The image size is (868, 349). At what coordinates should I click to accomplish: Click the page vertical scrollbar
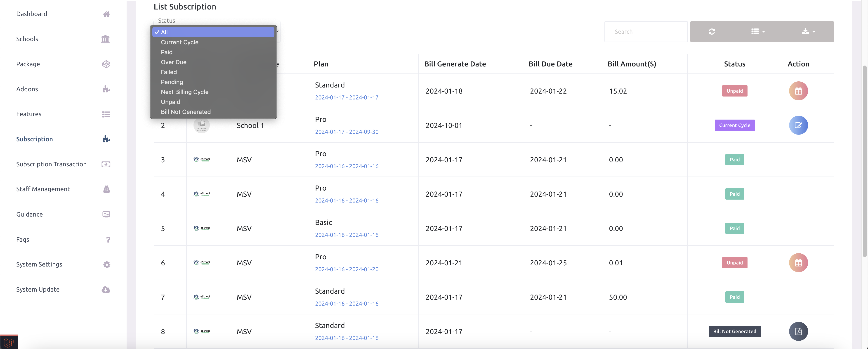point(864,162)
